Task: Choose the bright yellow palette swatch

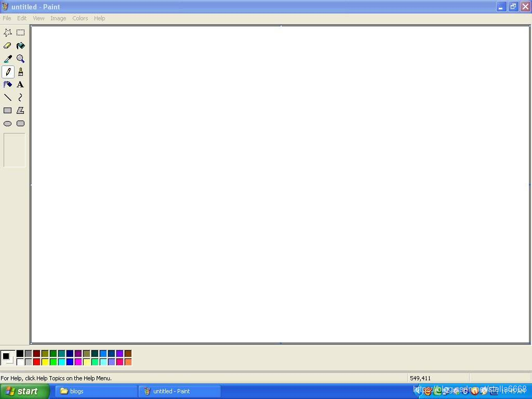Action: coord(45,362)
